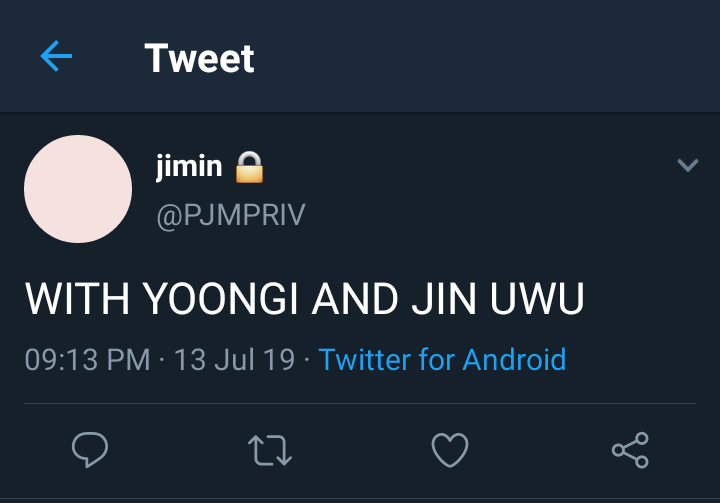
Task: Reply to jimin's tweet
Action: [x=90, y=449]
